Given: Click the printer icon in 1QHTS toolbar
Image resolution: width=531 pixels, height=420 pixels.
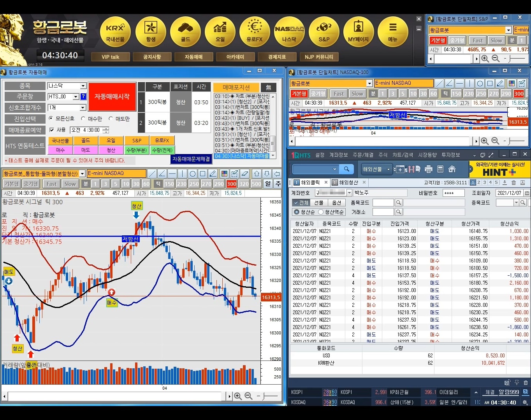Looking at the screenshot, I should tap(429, 169).
